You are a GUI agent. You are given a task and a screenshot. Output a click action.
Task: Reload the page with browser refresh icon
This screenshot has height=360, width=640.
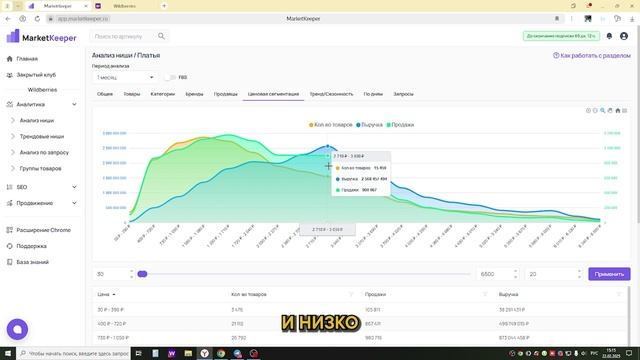pyautogui.click(x=37, y=19)
